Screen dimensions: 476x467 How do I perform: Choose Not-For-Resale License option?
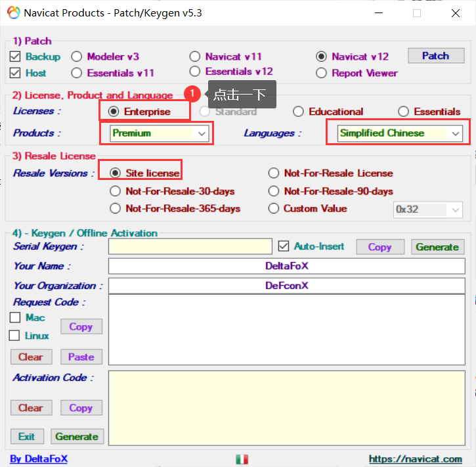[274, 173]
